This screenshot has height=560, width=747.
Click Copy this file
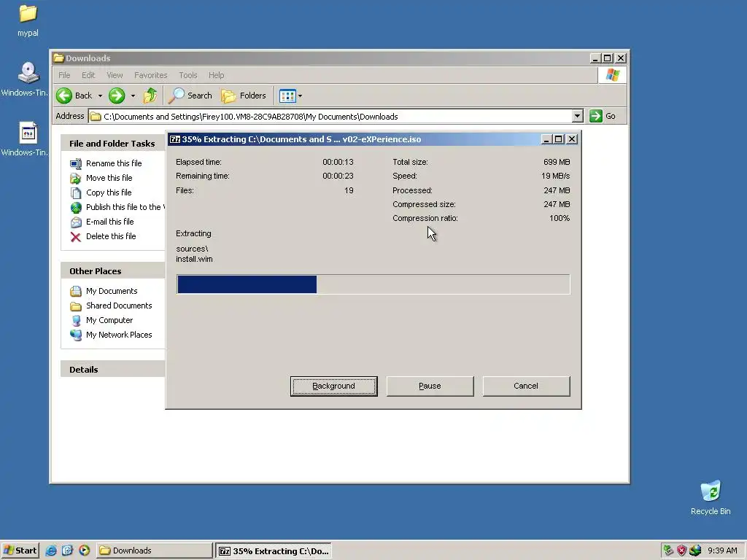[109, 192]
